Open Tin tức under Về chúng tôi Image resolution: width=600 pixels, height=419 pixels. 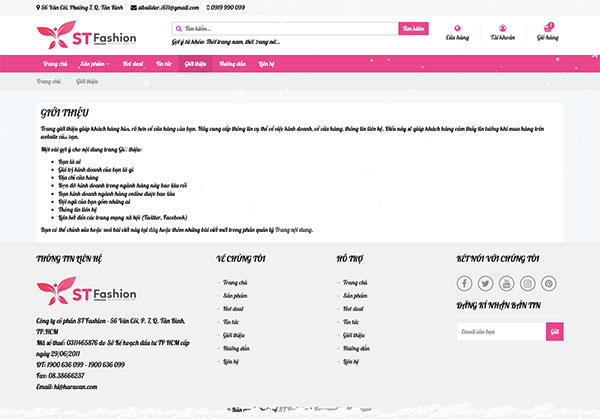(x=231, y=322)
